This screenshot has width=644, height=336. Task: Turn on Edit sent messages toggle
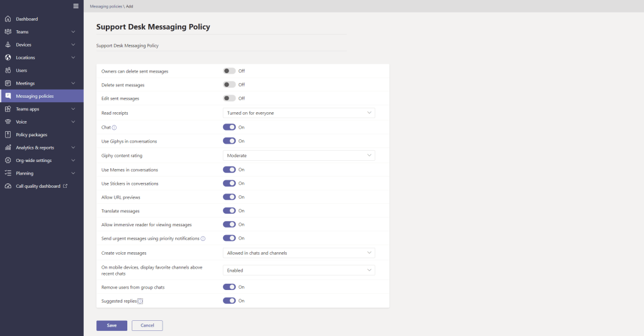click(229, 98)
